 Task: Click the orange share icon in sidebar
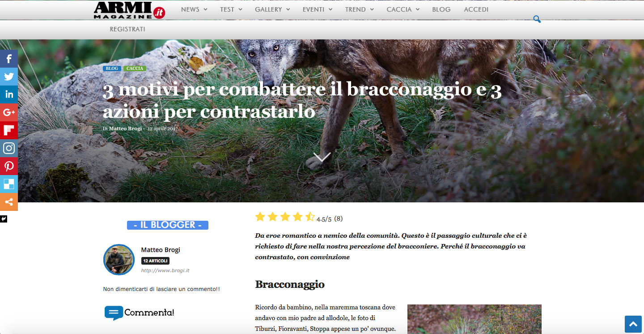9,202
